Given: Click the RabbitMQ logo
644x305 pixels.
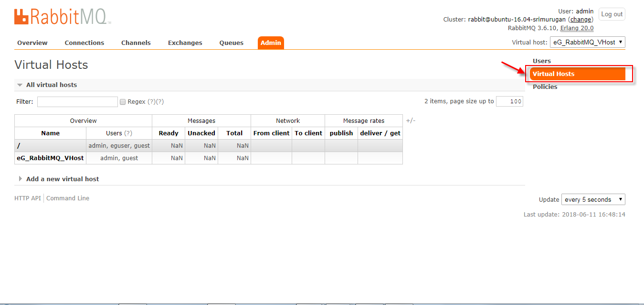Looking at the screenshot, I should [63, 16].
